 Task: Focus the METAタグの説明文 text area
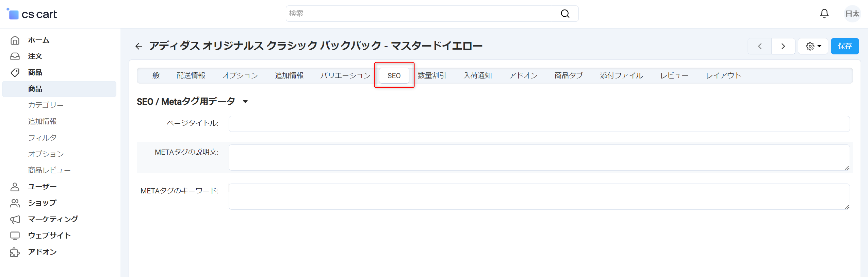click(539, 157)
